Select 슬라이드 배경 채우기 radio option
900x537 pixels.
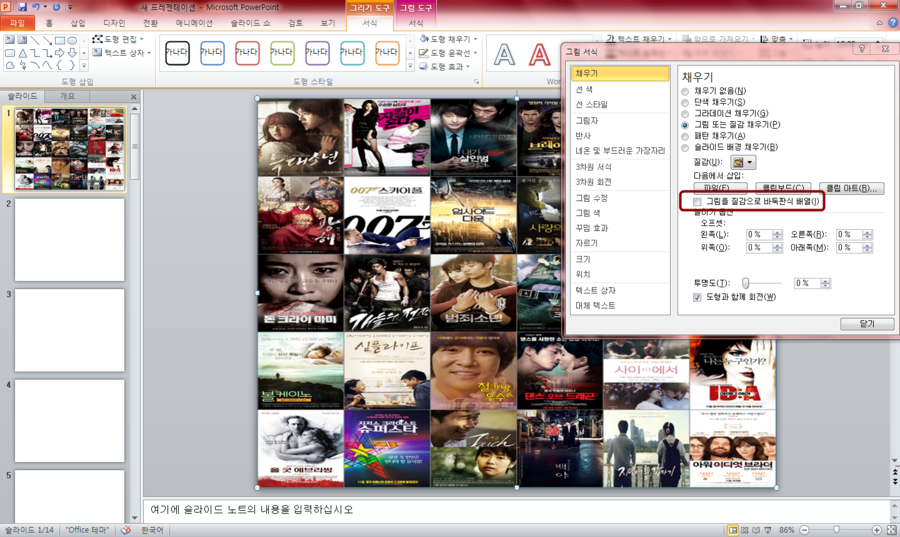pyautogui.click(x=685, y=147)
